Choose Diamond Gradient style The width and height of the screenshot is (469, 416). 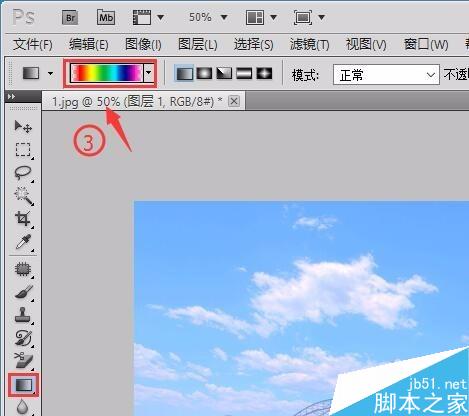tap(264, 73)
